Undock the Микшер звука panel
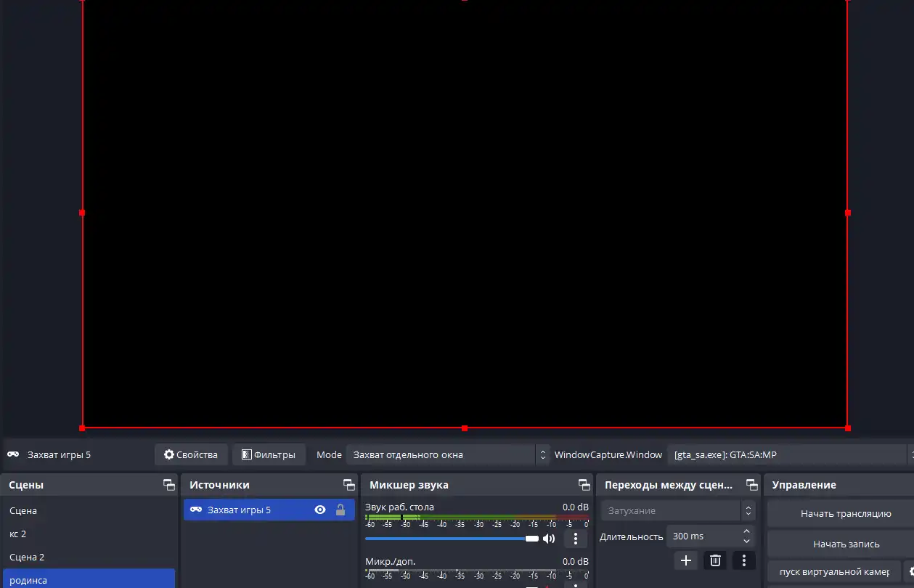The image size is (914, 588). point(584,485)
